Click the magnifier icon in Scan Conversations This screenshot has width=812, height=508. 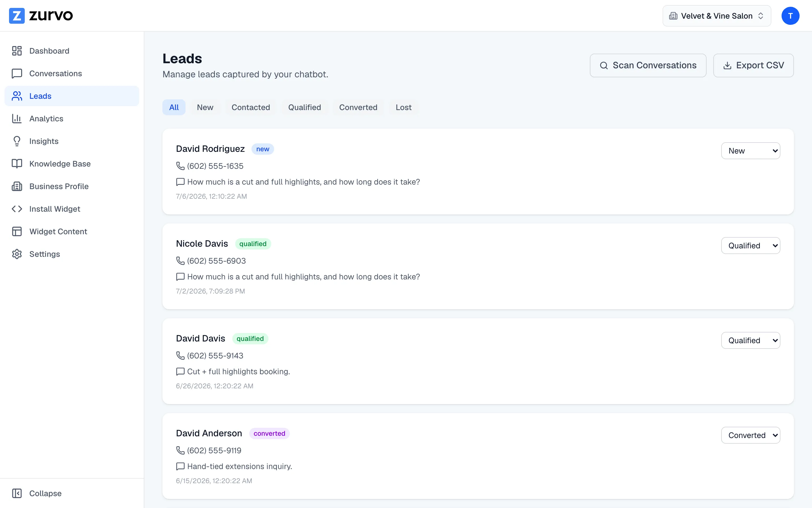coord(604,65)
